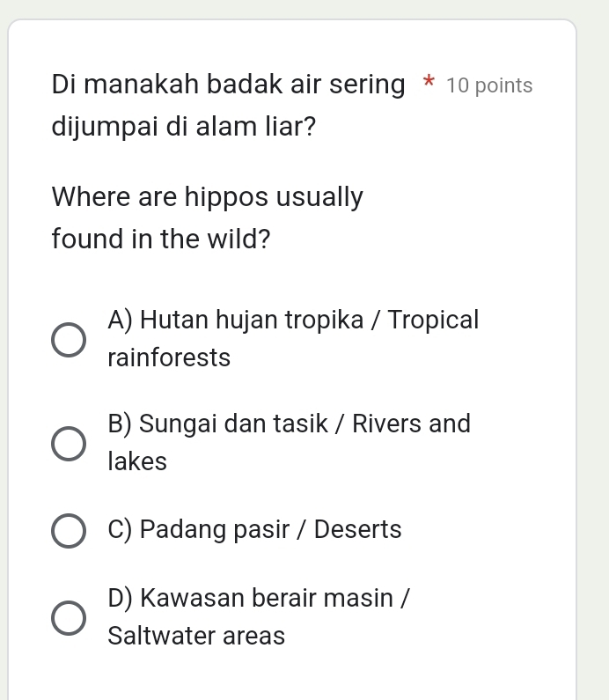Click the 'dijumpai di alam liar?' line
The width and height of the screenshot is (609, 700).
pyautogui.click(x=185, y=127)
